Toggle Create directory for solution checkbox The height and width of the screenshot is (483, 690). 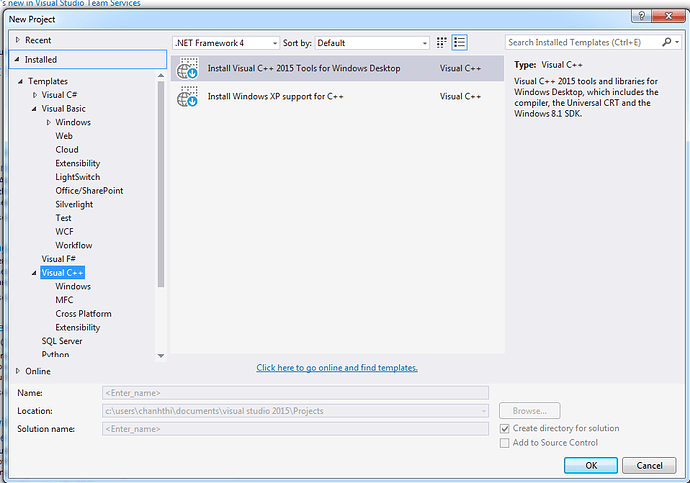(x=504, y=428)
